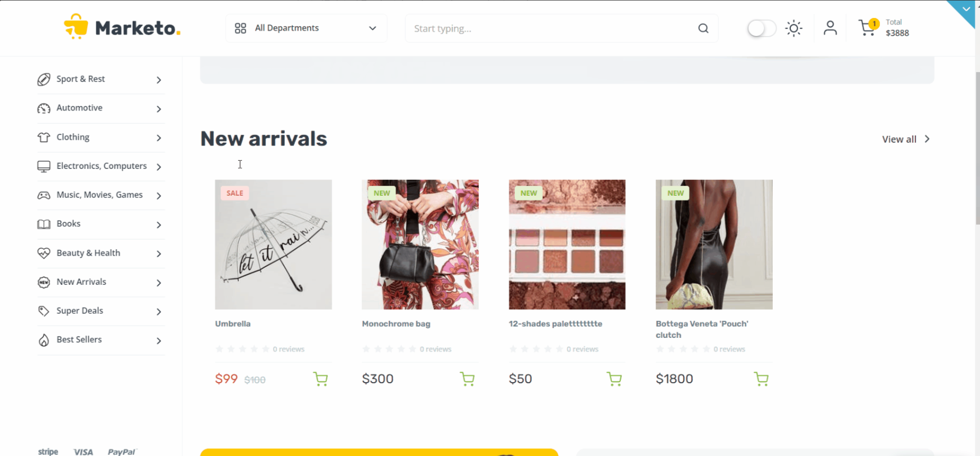980x456 pixels.
Task: Expand the blue corner arrow panel
Action: click(x=965, y=9)
